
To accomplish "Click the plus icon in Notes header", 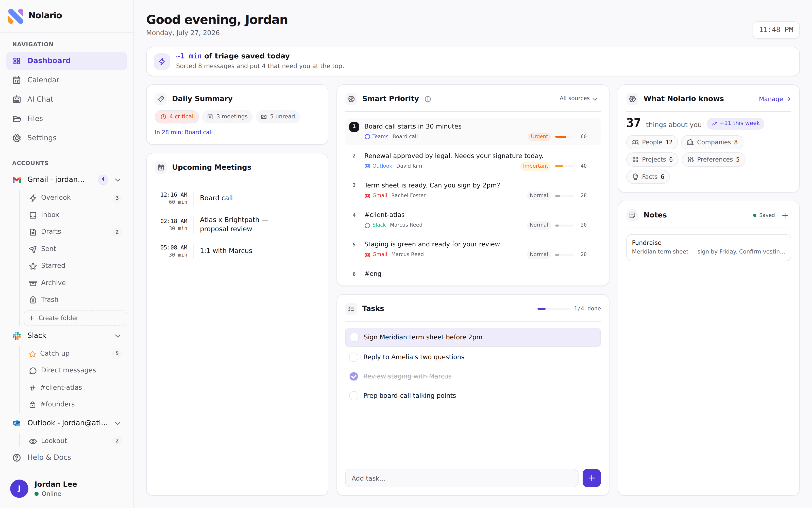I will [785, 215].
